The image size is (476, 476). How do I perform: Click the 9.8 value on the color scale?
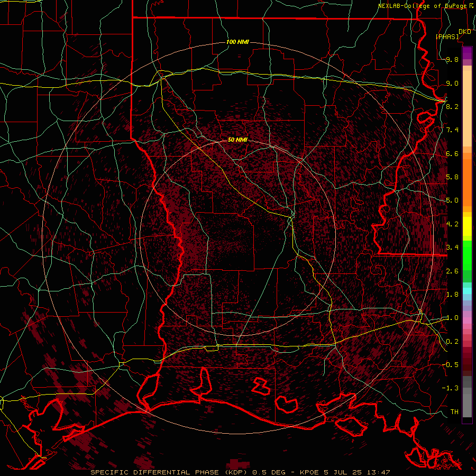[452, 60]
